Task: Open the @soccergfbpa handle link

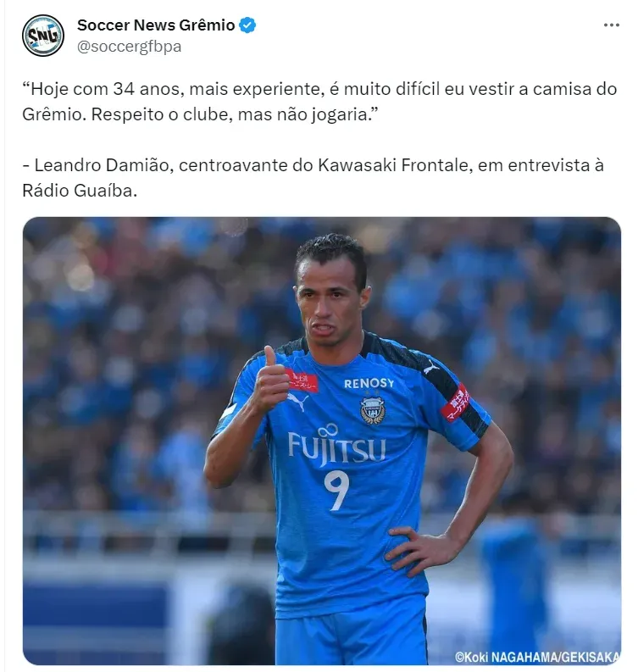Action: click(x=129, y=47)
